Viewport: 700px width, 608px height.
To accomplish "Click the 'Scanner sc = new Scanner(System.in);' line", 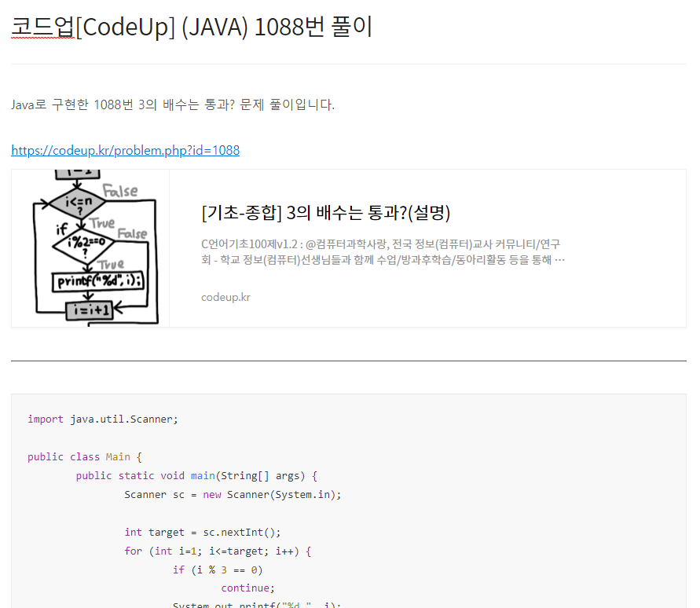I will point(233,495).
